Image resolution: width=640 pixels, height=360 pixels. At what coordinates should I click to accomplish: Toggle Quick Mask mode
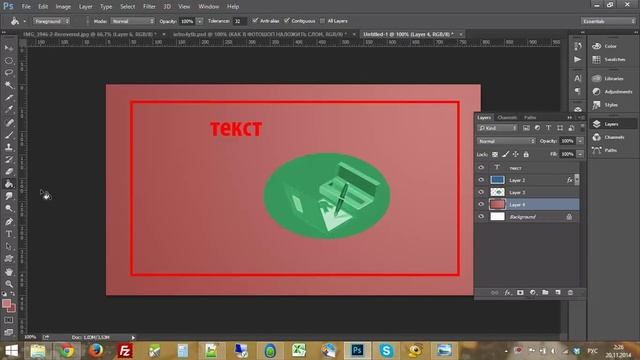tap(9, 320)
